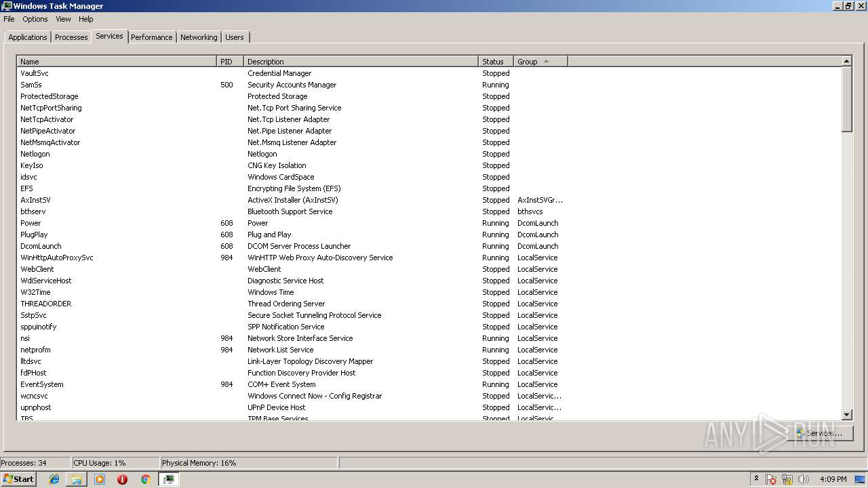Select Task Manager taskbar button
868x488 pixels.
click(x=169, y=479)
